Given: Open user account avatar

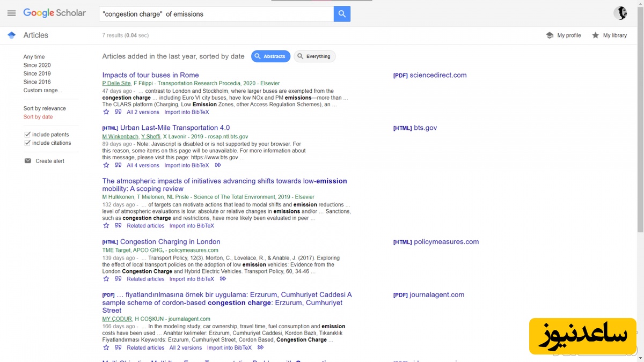Looking at the screenshot, I should tap(620, 13).
